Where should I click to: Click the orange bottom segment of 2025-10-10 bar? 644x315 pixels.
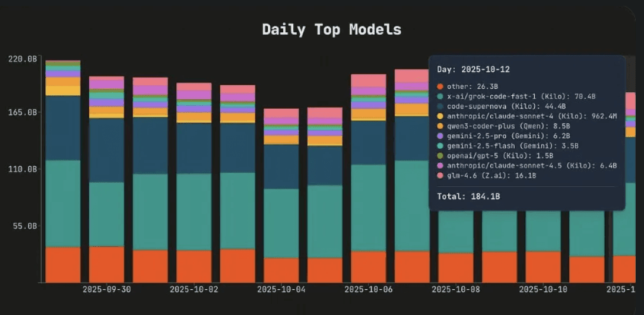pos(543,267)
